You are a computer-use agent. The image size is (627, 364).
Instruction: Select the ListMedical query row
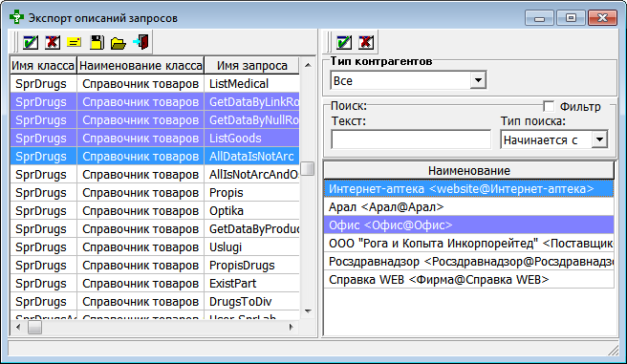coord(155,83)
